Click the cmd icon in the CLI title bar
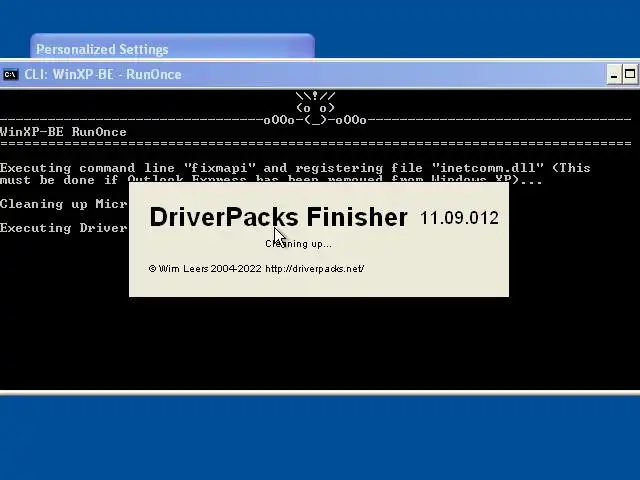The image size is (640, 480). [11, 75]
